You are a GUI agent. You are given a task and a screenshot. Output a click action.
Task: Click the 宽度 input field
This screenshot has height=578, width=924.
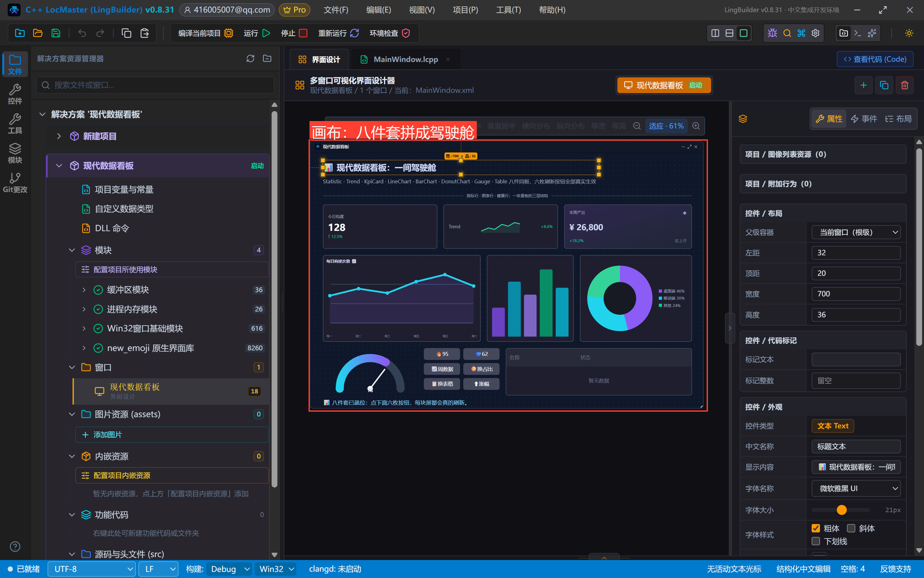(856, 293)
